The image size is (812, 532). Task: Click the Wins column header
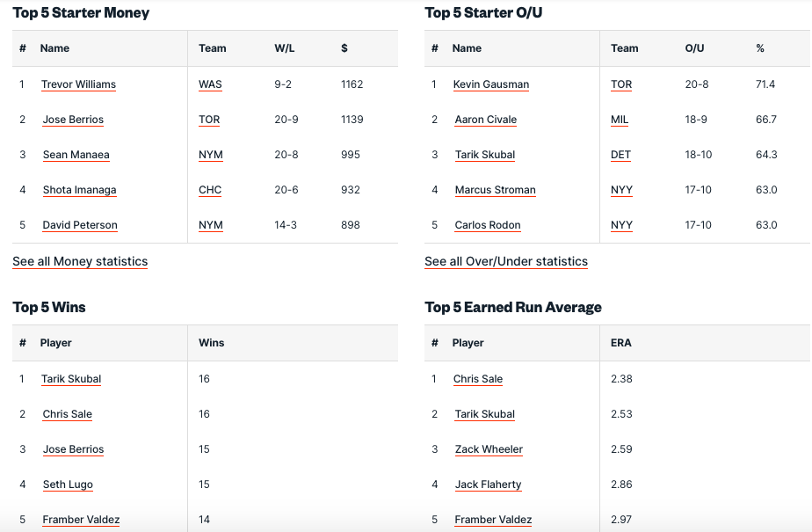212,343
